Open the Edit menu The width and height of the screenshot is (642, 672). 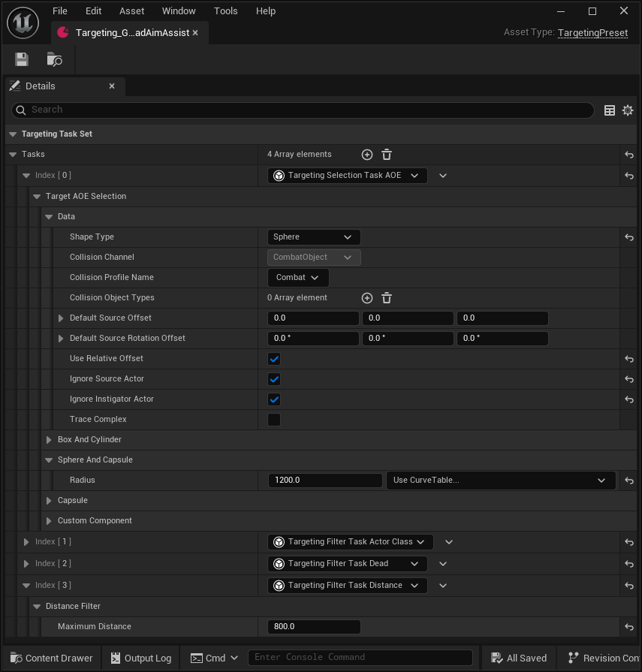click(x=93, y=11)
